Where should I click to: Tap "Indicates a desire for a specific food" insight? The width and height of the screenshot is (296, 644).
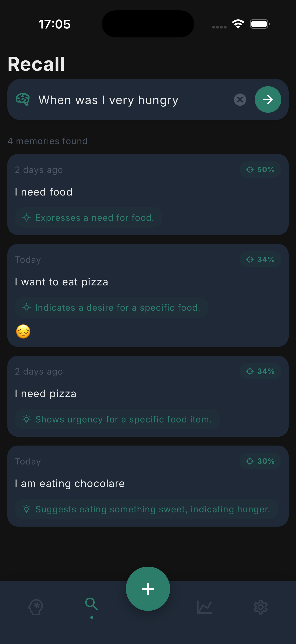coord(111,308)
